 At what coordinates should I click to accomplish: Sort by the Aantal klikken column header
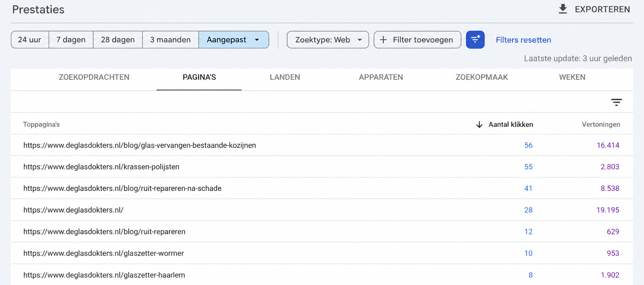(511, 124)
